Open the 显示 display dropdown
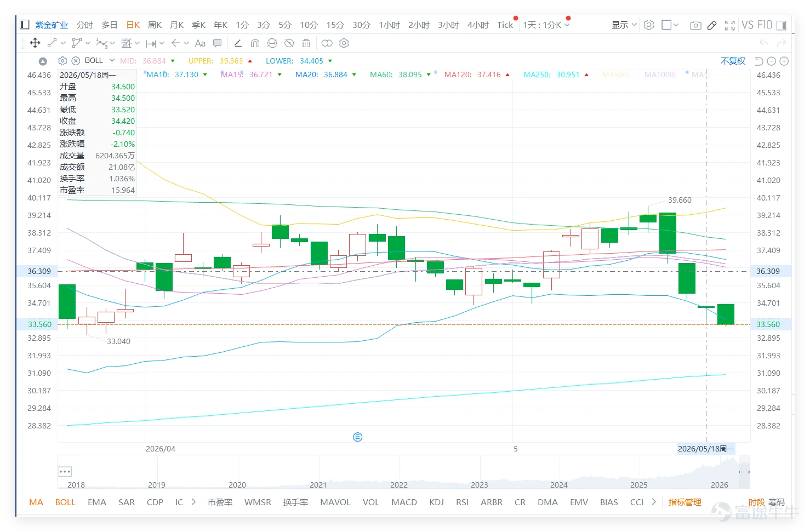Image resolution: width=810 pixels, height=532 pixels. 624,25
